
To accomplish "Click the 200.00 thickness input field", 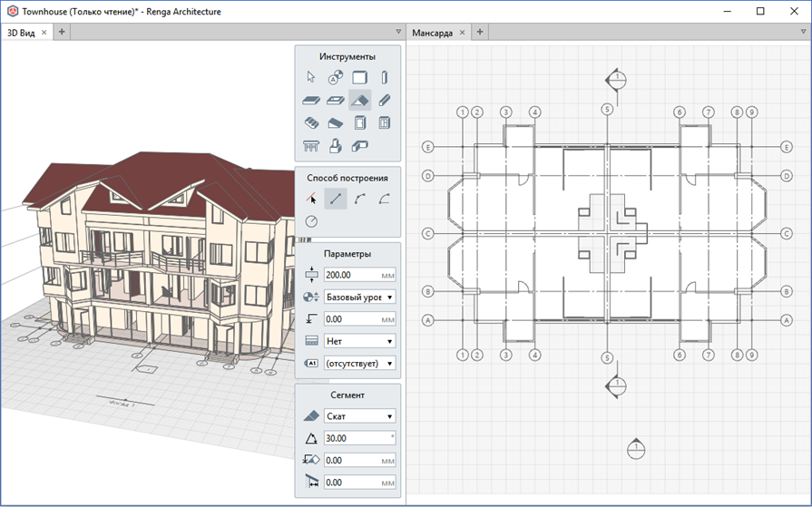I will click(360, 275).
